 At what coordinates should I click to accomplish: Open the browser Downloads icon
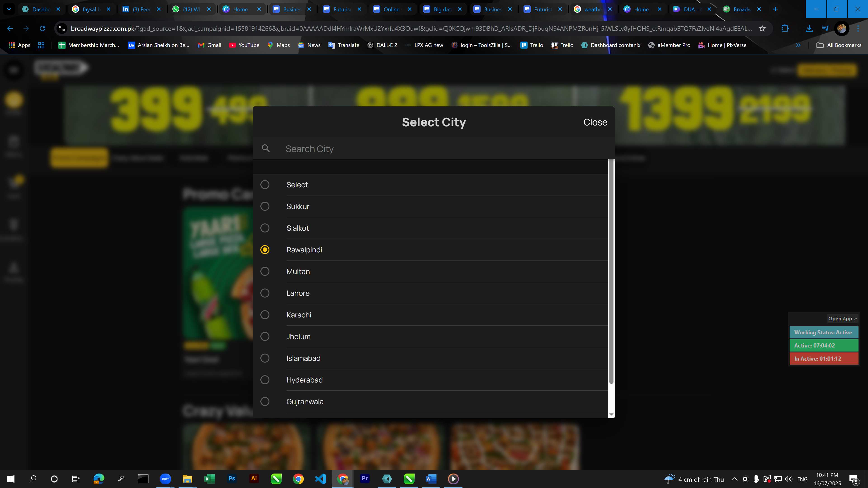809,29
